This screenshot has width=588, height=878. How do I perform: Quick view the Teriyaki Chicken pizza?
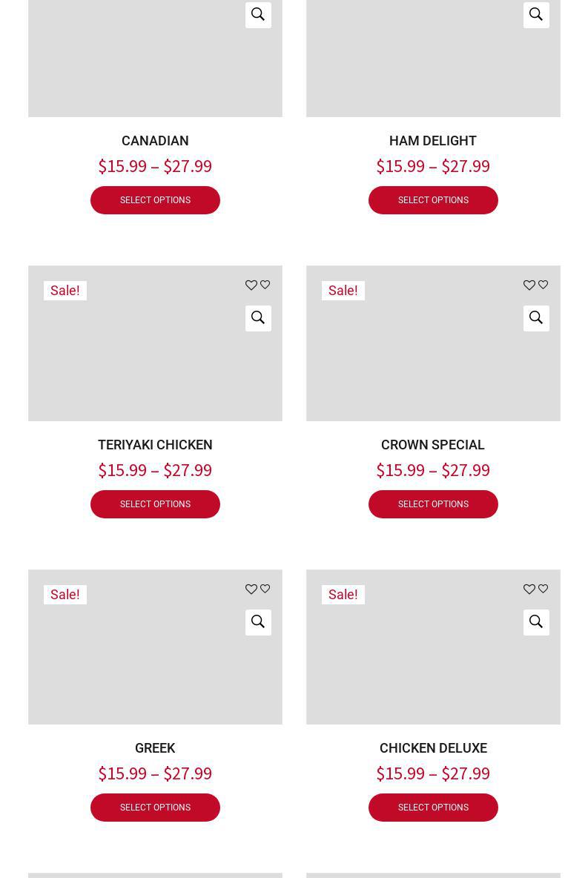[258, 318]
